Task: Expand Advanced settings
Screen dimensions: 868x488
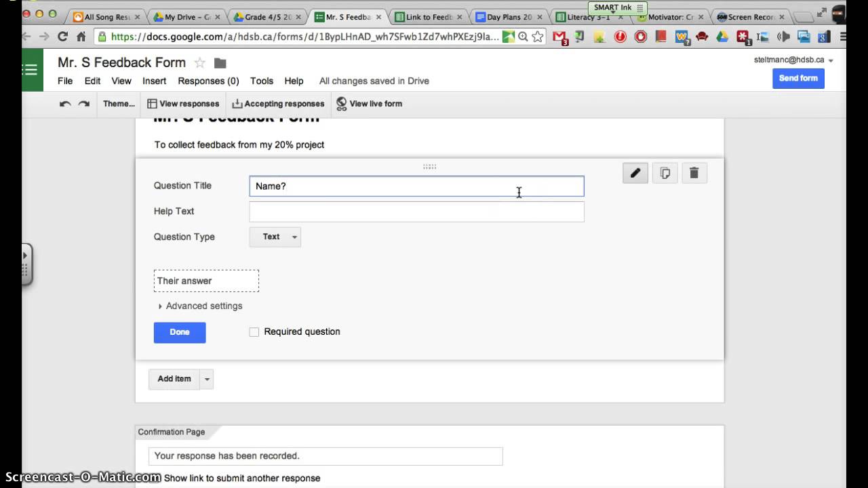Action: tap(200, 306)
